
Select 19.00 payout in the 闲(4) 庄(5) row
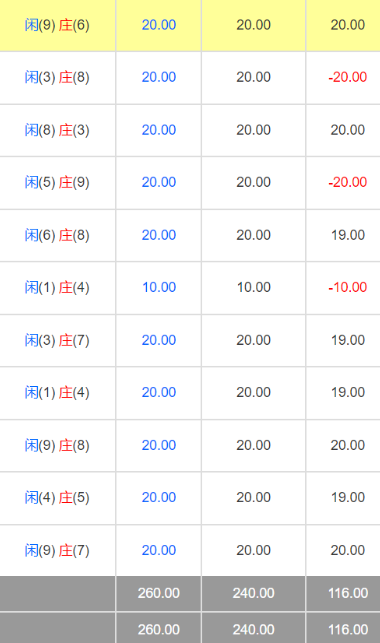click(348, 497)
